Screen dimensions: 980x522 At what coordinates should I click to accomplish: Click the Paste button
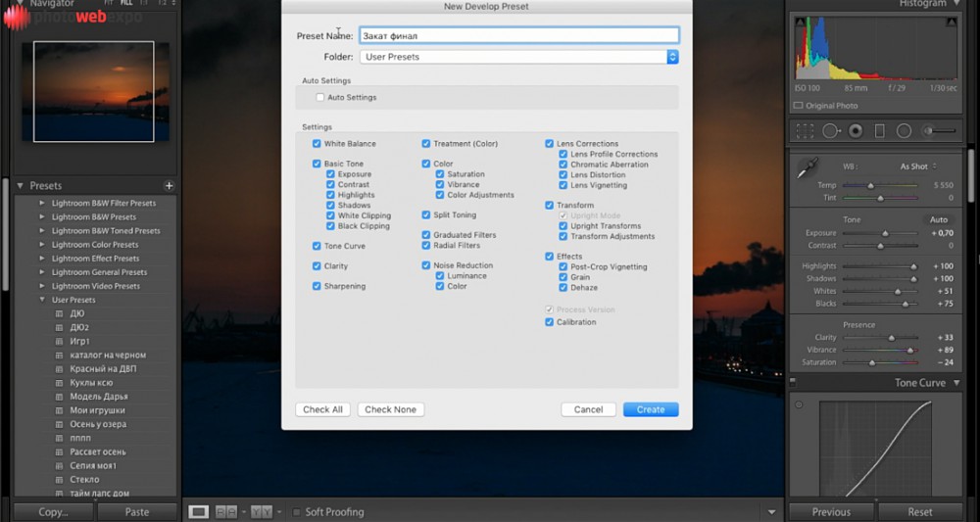pyautogui.click(x=137, y=512)
